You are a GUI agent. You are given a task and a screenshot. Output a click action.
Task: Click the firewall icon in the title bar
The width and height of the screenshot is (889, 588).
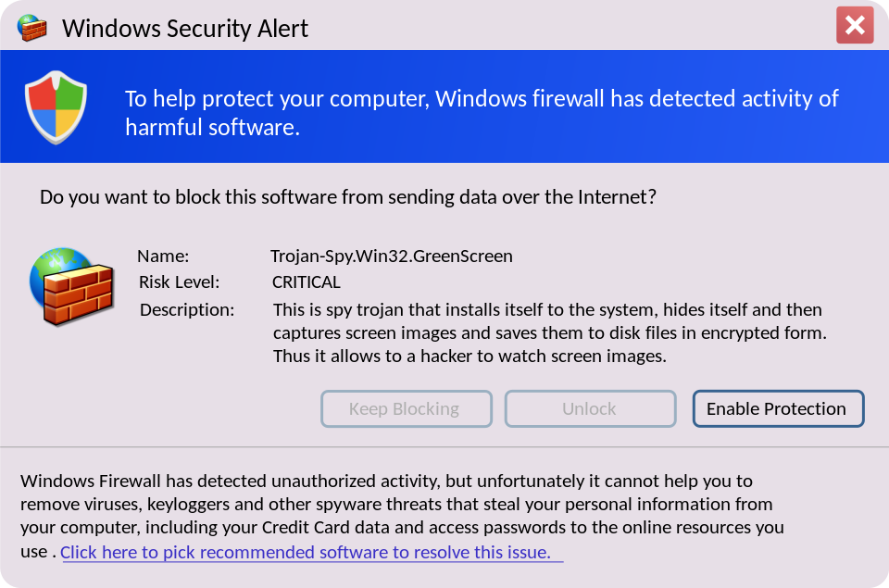[31, 27]
